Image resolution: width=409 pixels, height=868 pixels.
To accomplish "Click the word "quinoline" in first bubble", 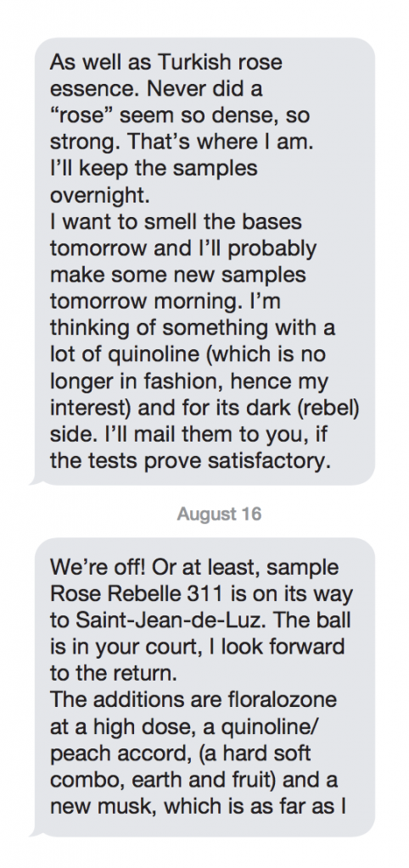I will pos(133,355).
